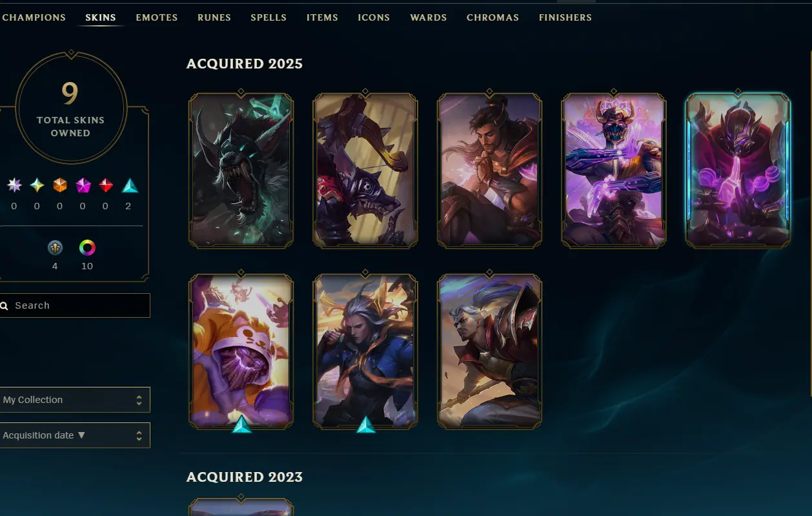The image size is (812, 516).
Task: Go to the Chromas tab
Action: pos(492,17)
